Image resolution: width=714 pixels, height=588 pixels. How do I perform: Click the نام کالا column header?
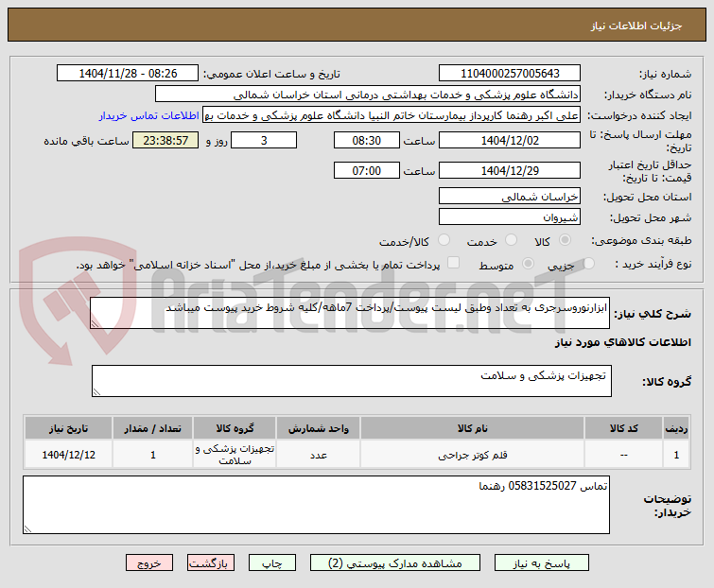pyautogui.click(x=472, y=428)
